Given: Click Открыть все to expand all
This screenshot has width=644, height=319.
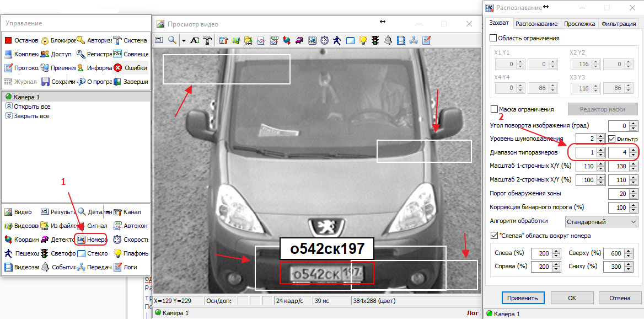Looking at the screenshot, I should 31,107.
